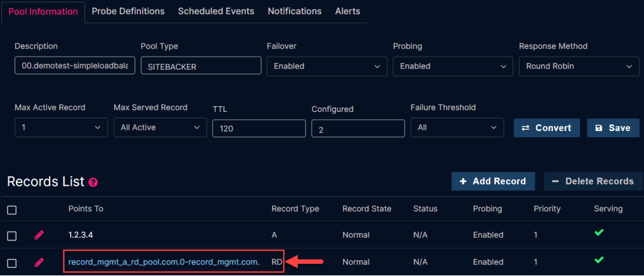Open the Max Active Record dropdown
The image size is (644, 276).
[61, 128]
